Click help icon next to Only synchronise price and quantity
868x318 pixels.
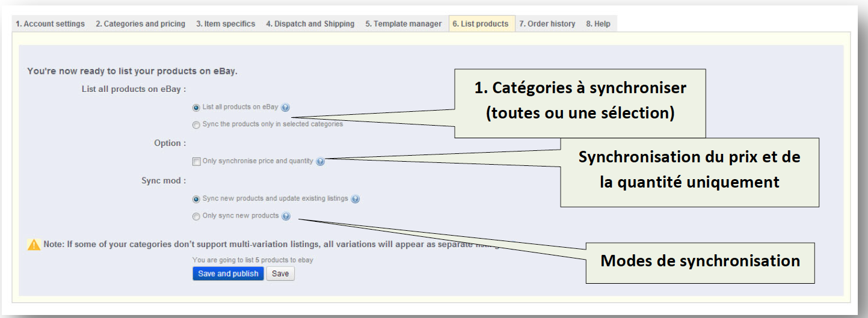point(320,162)
